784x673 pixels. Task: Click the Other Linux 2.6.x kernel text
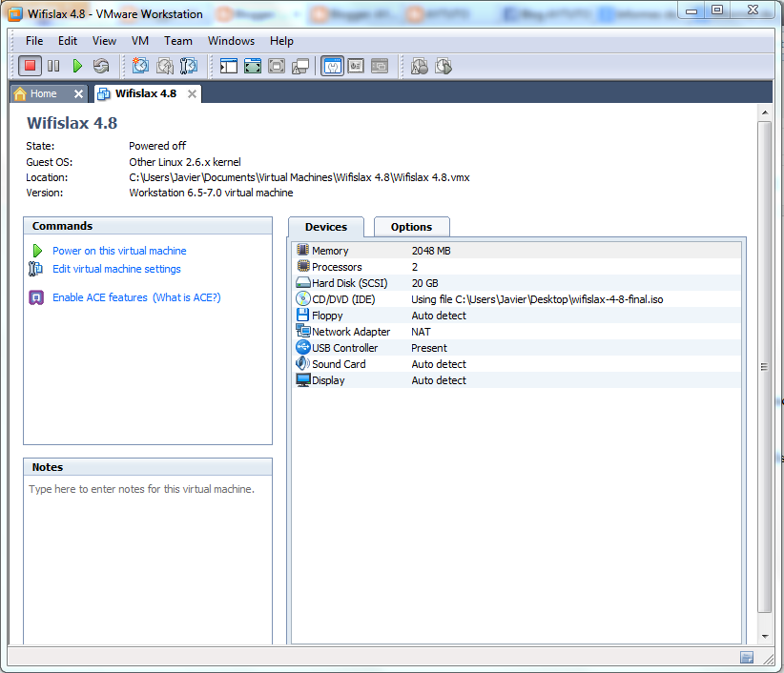tap(184, 162)
